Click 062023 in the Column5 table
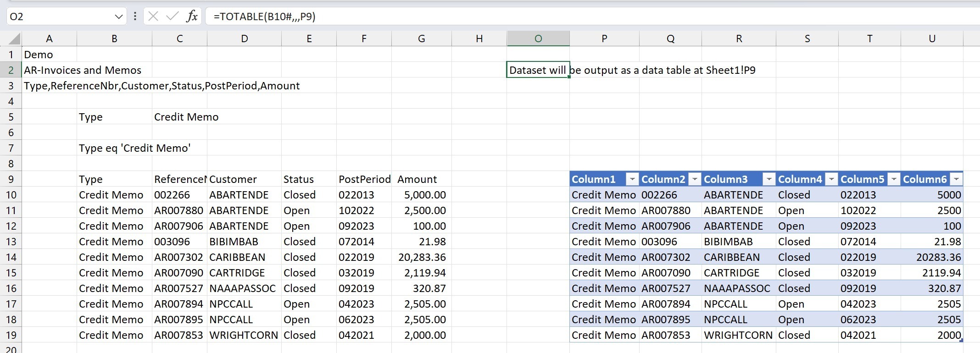The height and width of the screenshot is (353, 980). coord(869,320)
